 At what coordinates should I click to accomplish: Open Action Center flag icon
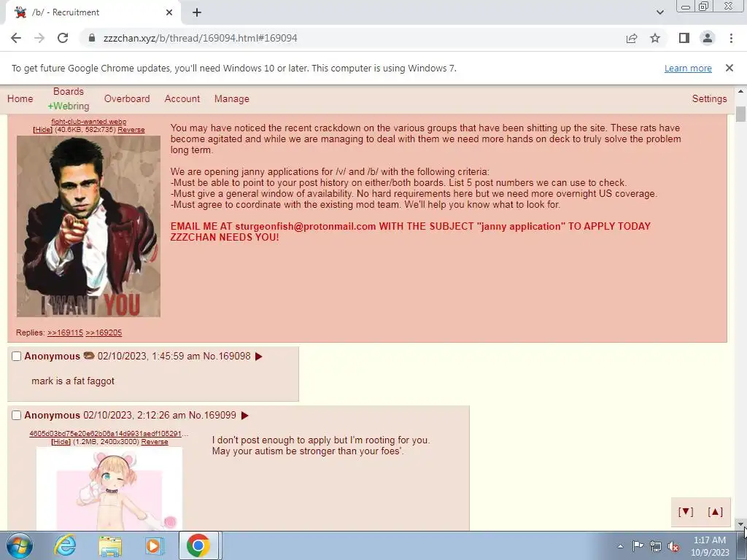coord(638,546)
